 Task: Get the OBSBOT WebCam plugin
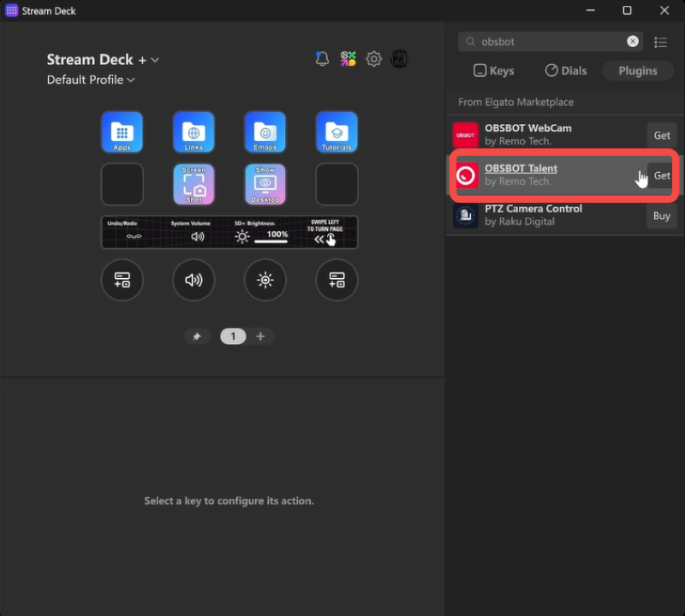coord(662,135)
